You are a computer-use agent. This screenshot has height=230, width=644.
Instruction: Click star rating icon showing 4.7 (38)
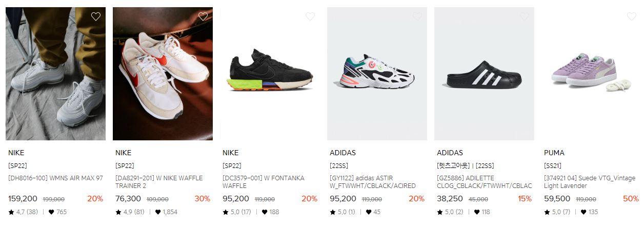tap(11, 212)
